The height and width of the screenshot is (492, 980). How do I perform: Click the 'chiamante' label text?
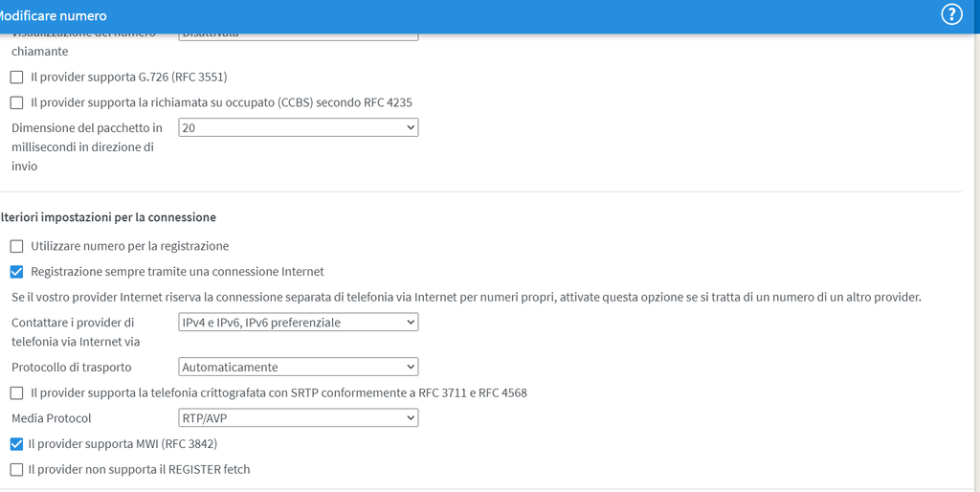39,51
